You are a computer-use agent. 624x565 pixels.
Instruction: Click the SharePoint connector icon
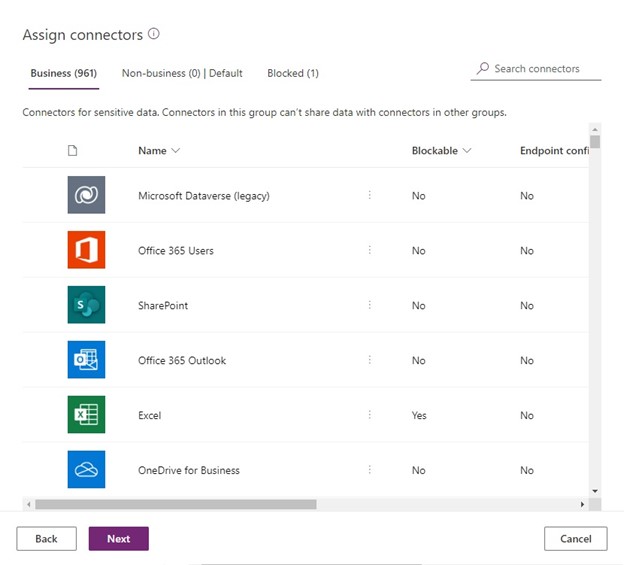(86, 305)
